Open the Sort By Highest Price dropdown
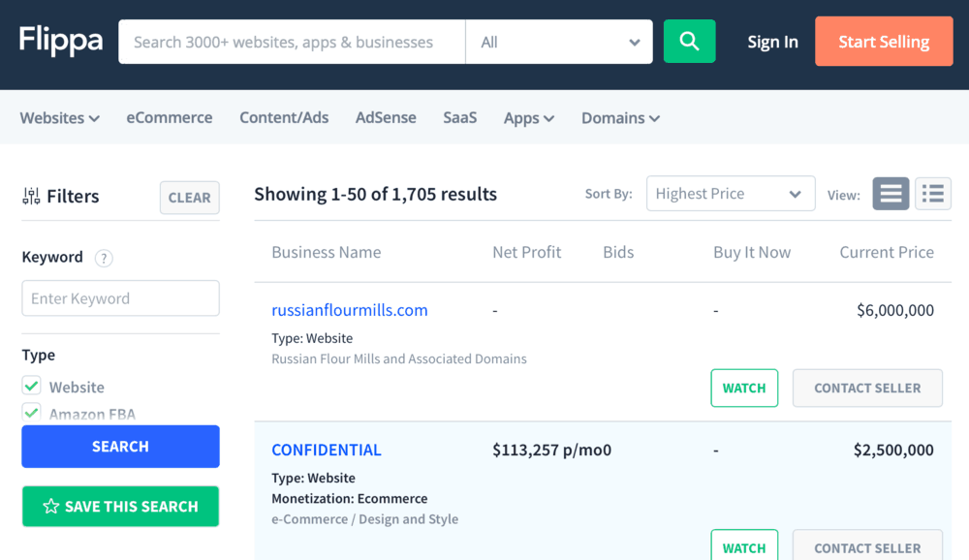Viewport: 969px width, 560px height. click(730, 194)
